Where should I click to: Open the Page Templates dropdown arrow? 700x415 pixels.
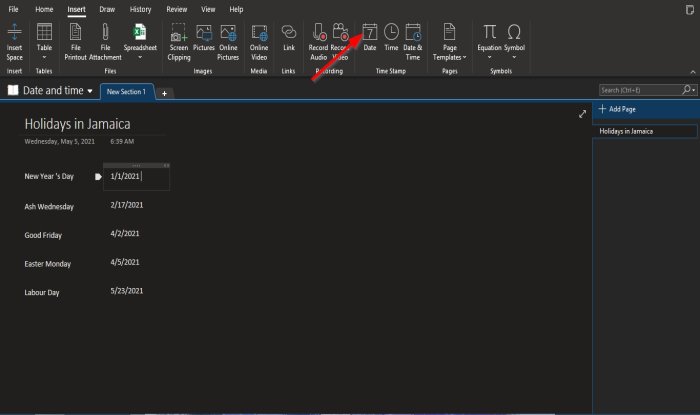(464, 57)
